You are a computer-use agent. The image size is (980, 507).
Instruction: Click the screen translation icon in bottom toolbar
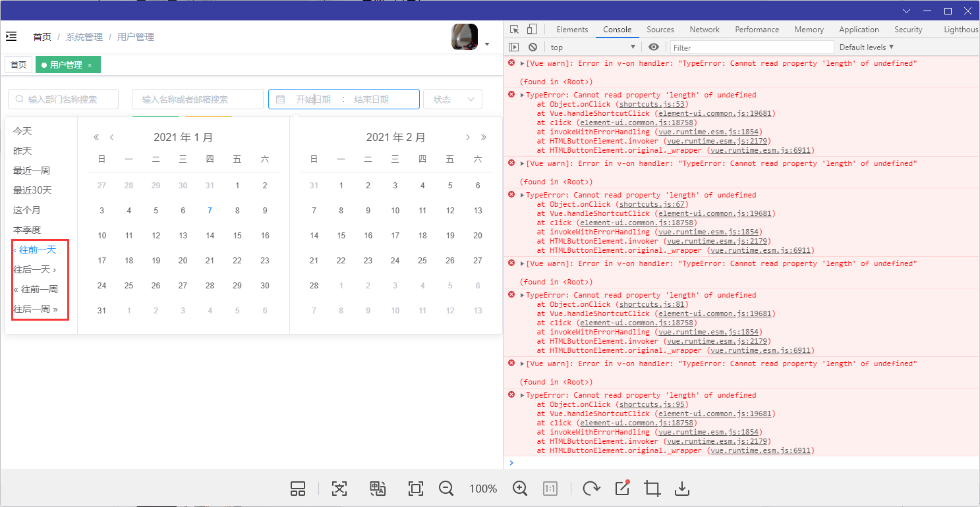click(x=378, y=489)
